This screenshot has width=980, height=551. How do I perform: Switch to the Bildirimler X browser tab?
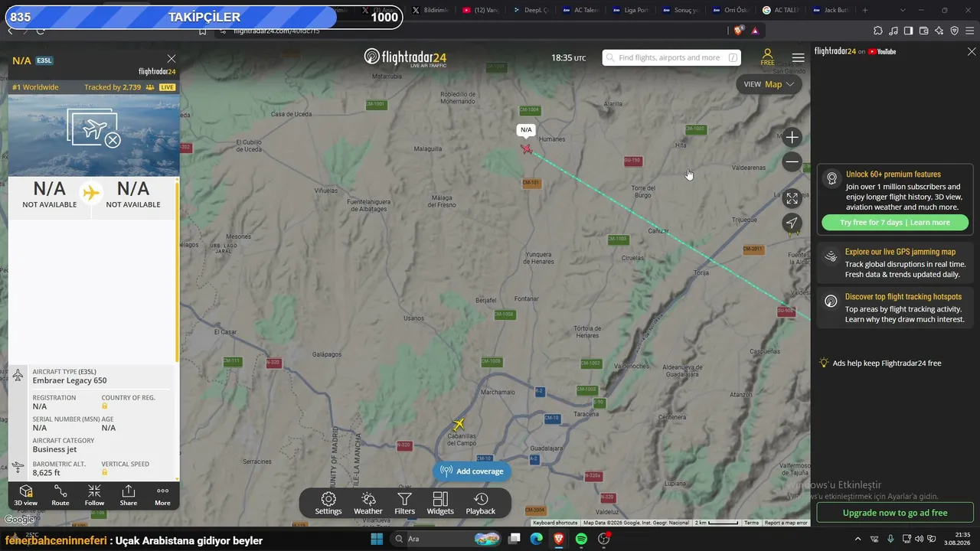click(x=432, y=10)
